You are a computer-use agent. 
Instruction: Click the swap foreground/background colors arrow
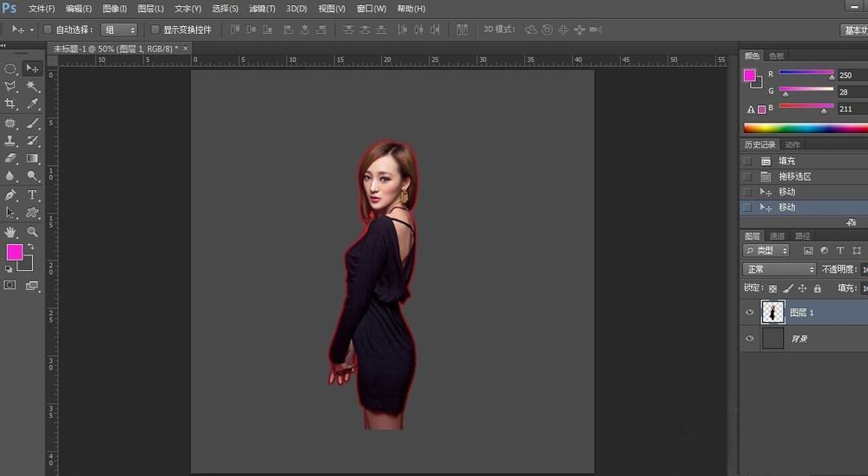click(x=31, y=247)
